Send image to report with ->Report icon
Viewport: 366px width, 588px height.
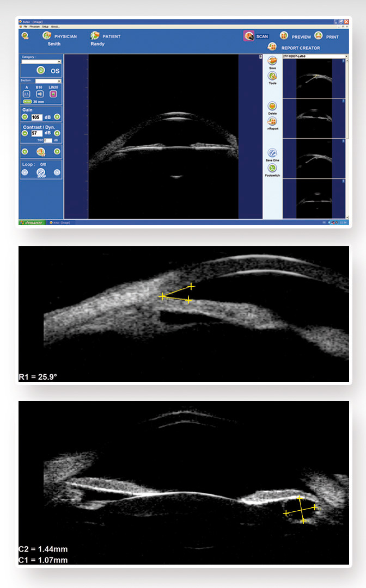[x=273, y=121]
